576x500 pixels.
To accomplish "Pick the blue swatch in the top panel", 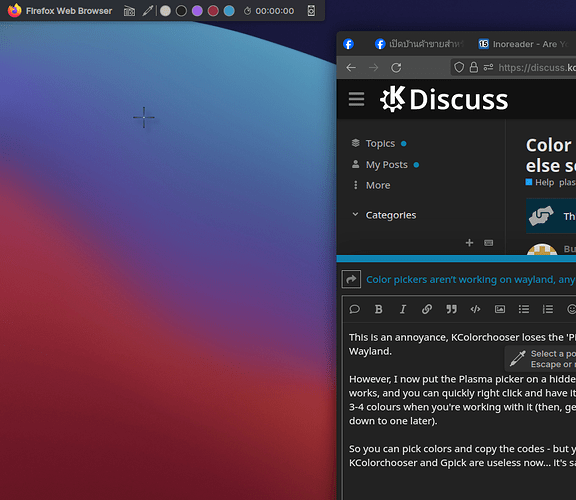I will click(x=229, y=11).
